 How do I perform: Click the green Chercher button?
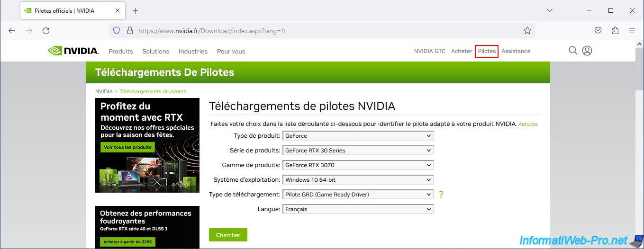[228, 235]
